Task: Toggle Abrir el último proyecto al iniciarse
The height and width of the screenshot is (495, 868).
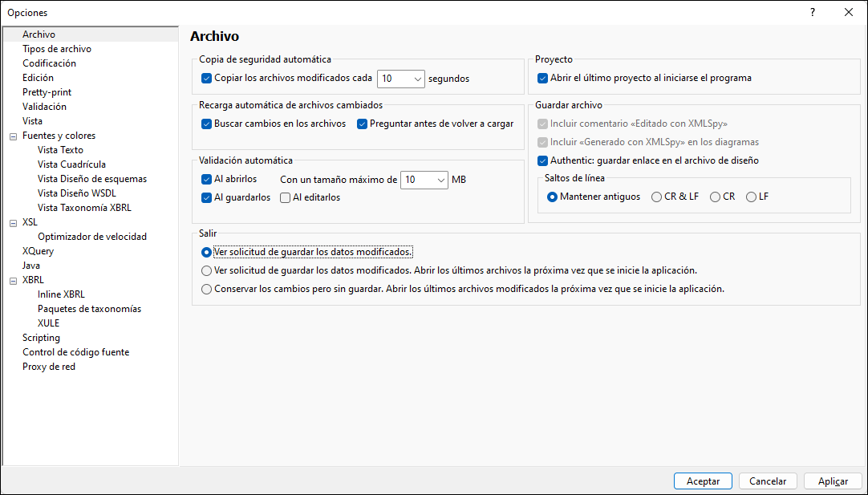Action: click(x=542, y=79)
